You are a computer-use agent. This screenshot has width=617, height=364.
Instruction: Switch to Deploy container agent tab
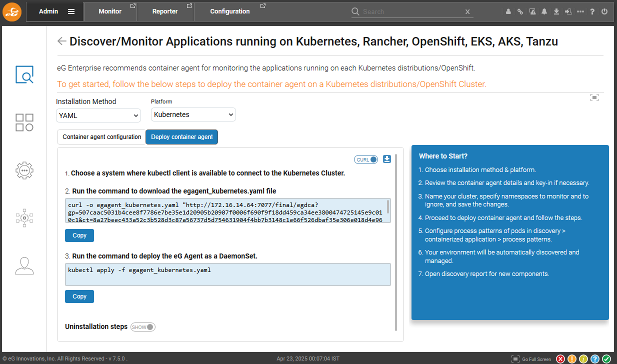[x=182, y=137]
